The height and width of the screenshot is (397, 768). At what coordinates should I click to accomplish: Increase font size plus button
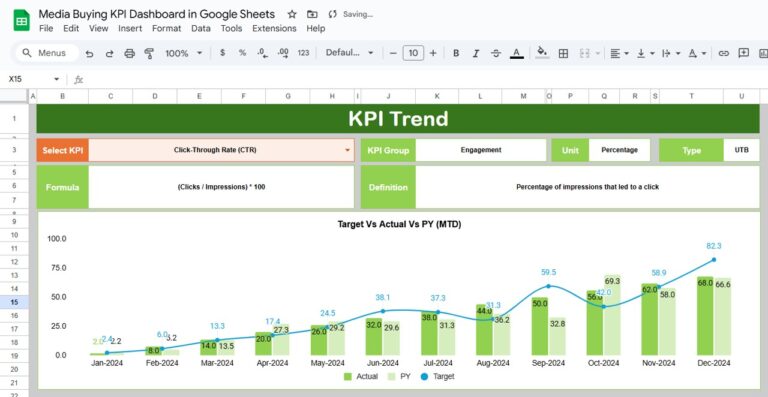tap(432, 53)
